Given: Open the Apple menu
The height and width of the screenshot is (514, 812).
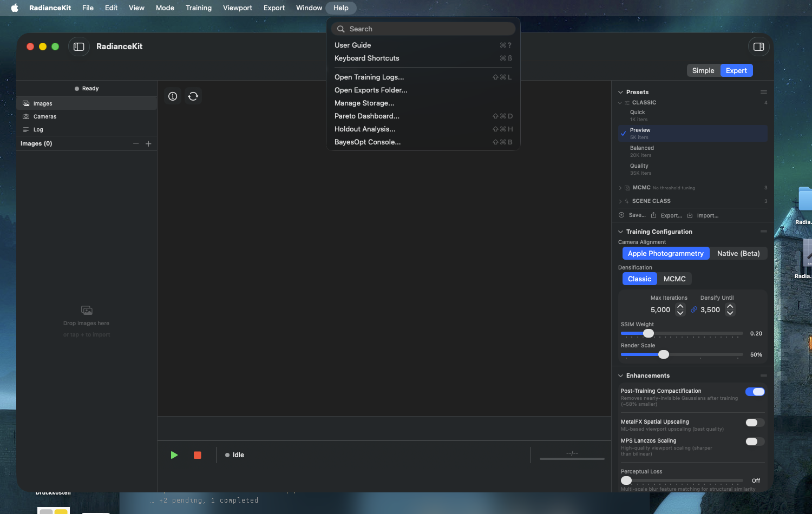Looking at the screenshot, I should click(x=15, y=8).
